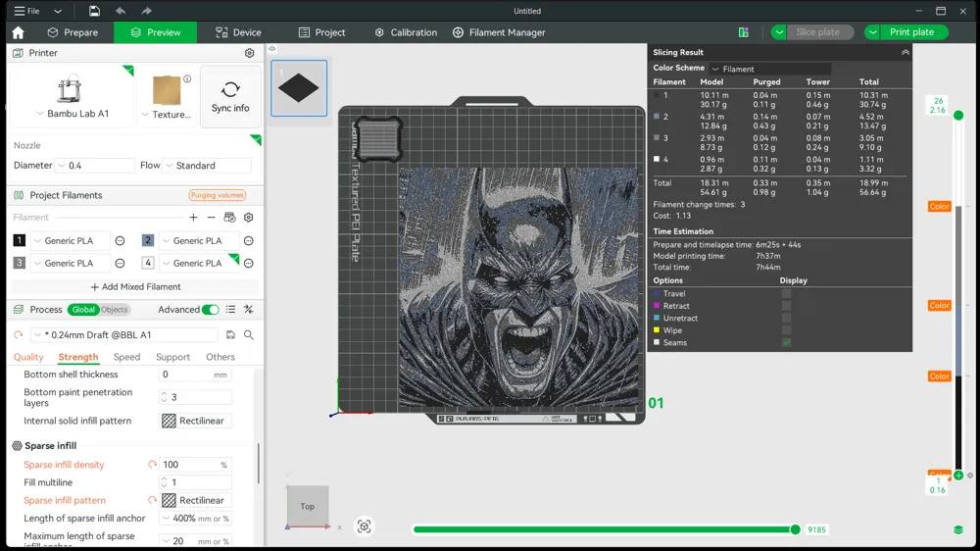Click the horizontal move slider handle at 9185
The width and height of the screenshot is (980, 551).
point(795,529)
